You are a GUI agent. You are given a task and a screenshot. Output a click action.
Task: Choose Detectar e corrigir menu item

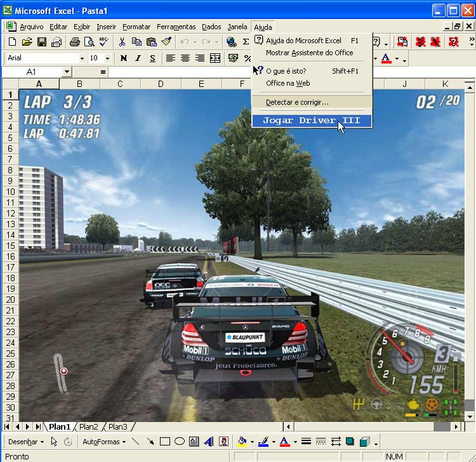point(312,102)
